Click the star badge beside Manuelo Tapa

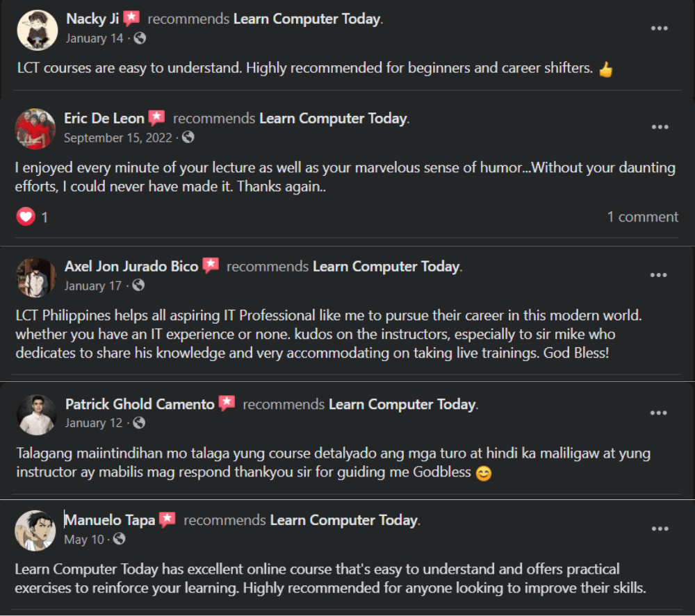[167, 519]
